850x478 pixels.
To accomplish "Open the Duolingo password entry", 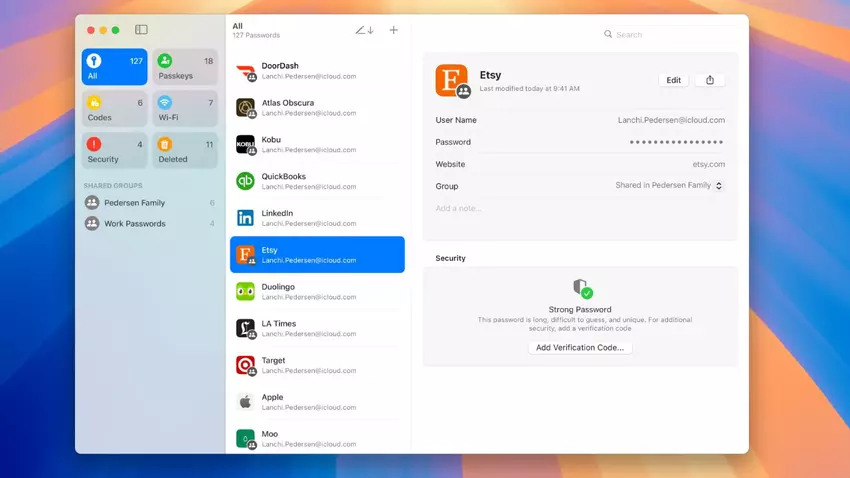I will point(317,292).
